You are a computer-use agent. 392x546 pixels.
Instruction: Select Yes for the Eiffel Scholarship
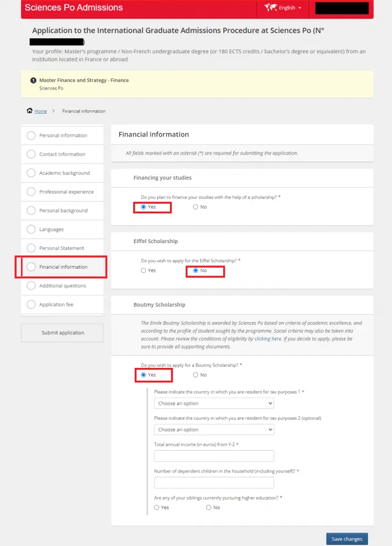click(143, 270)
